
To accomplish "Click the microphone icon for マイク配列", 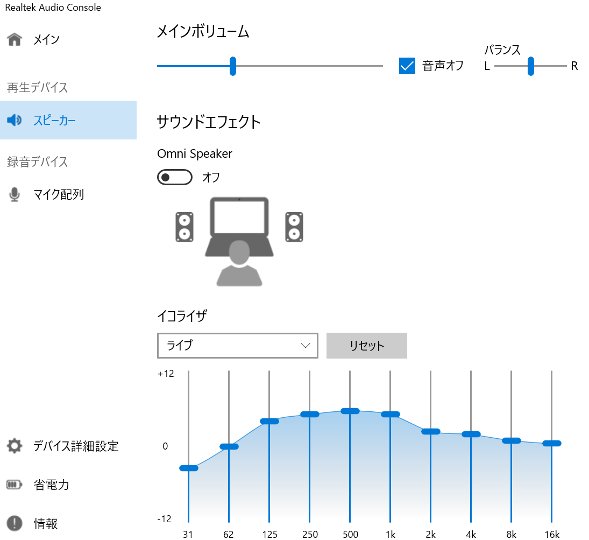I will (x=15, y=195).
